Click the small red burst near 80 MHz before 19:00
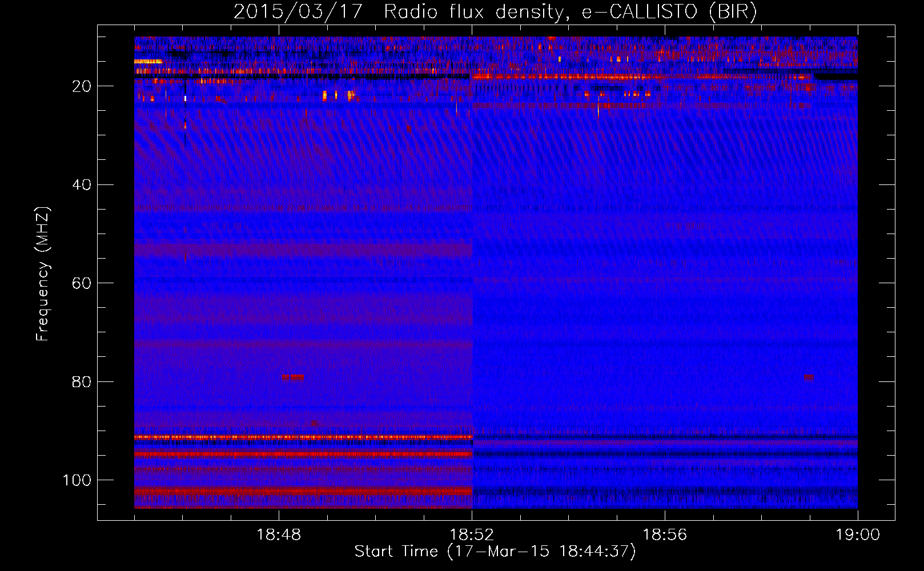This screenshot has width=924, height=571. (809, 377)
